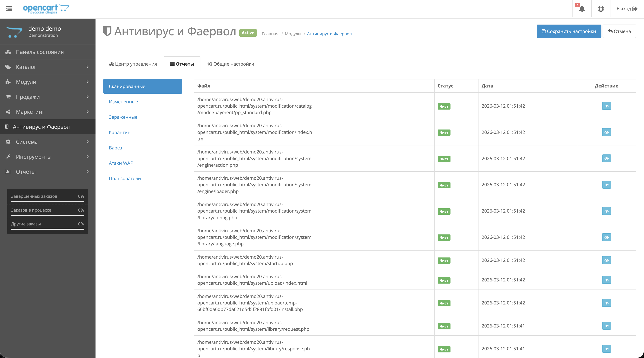Click the Модули breadcrumb link
The image size is (644, 358).
(292, 34)
